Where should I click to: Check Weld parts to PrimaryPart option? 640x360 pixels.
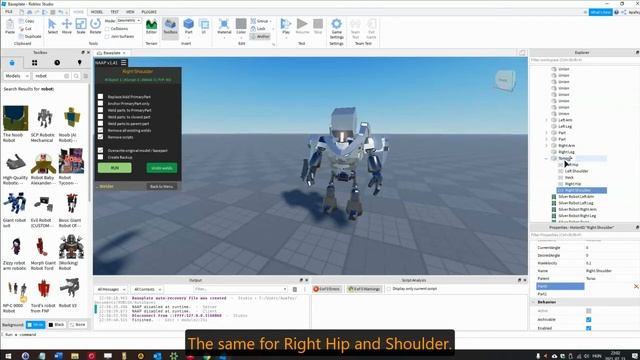coord(100,110)
